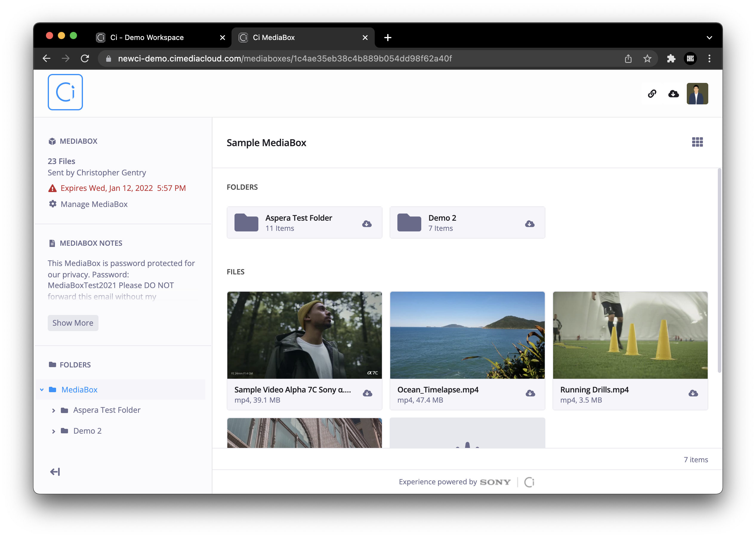Download Ocean_Timelapse.mp4
Screen dimensions: 756x538
point(530,393)
